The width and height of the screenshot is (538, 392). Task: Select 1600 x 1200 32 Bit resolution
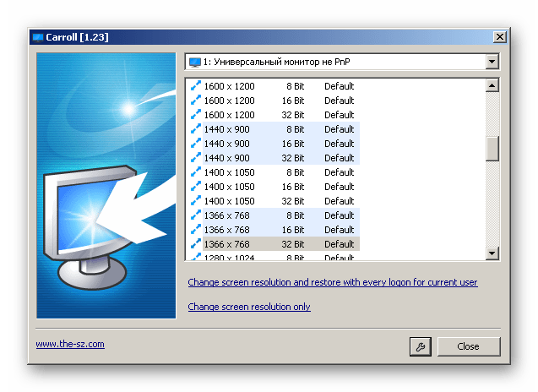272,115
